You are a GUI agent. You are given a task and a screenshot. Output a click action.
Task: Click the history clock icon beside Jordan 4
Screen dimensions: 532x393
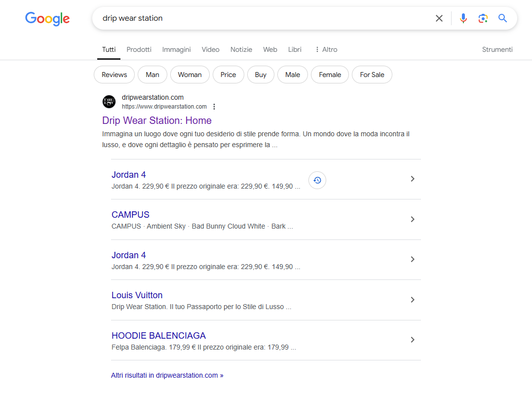317,180
